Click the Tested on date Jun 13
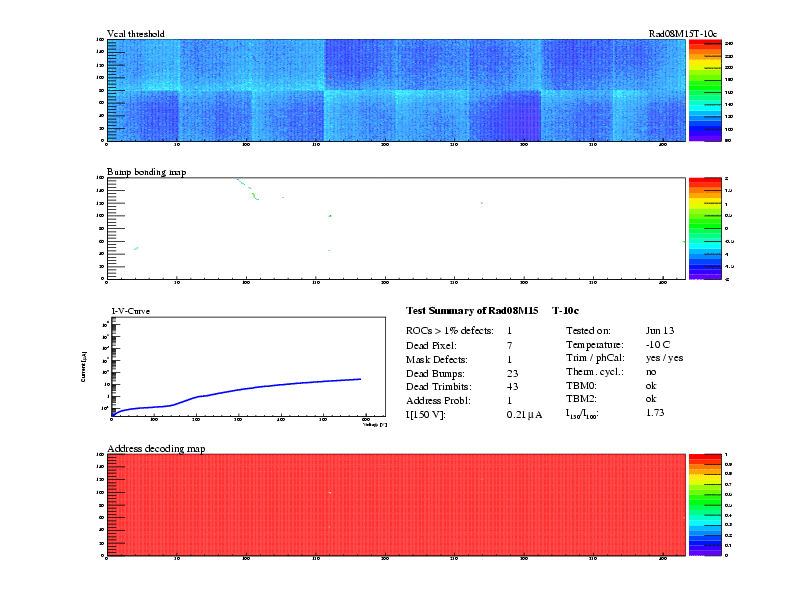The height and width of the screenshot is (612, 792). [x=661, y=329]
